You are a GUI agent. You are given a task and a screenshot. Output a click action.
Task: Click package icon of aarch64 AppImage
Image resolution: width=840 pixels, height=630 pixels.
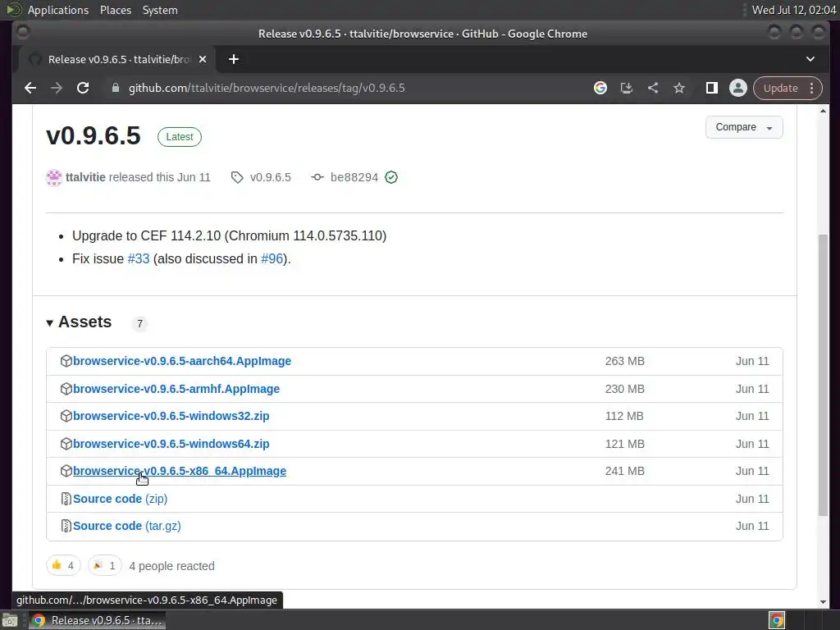pos(66,361)
